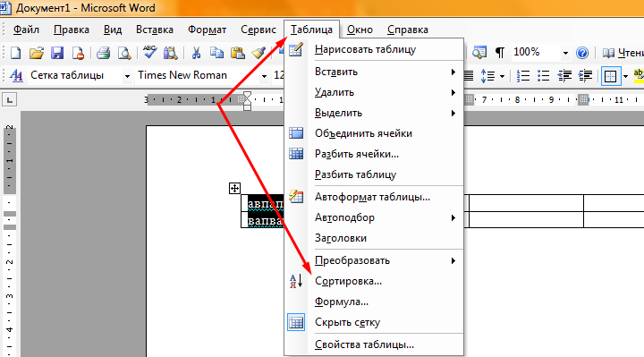Click the Format Painter brush icon
Screen dimensions: 644x357
(258, 53)
